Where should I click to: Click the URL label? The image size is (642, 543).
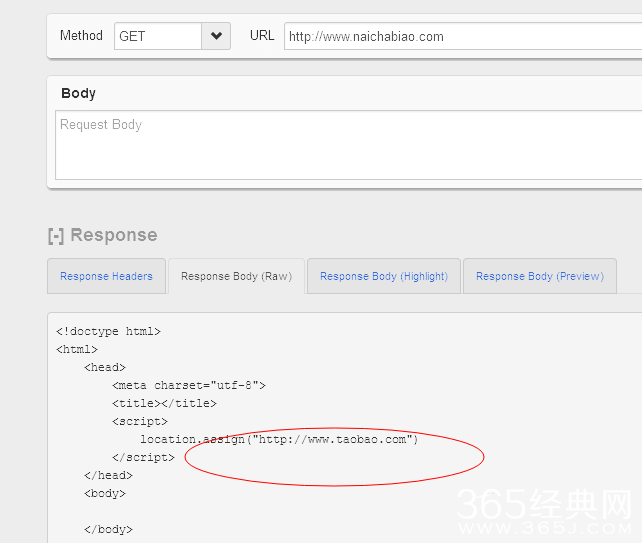point(262,36)
